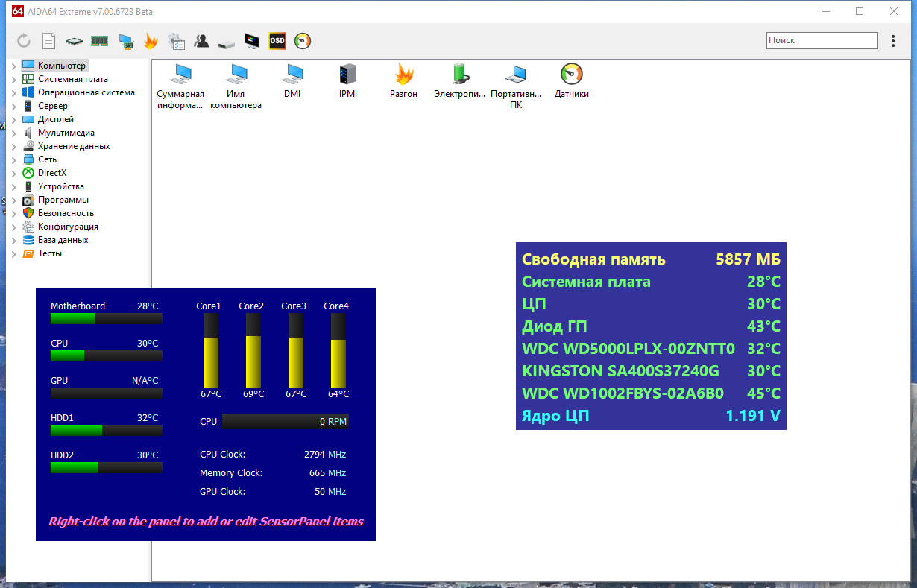The image size is (917, 588).
Task: Click the Memory Clock 665 MHz value
Action: click(327, 473)
